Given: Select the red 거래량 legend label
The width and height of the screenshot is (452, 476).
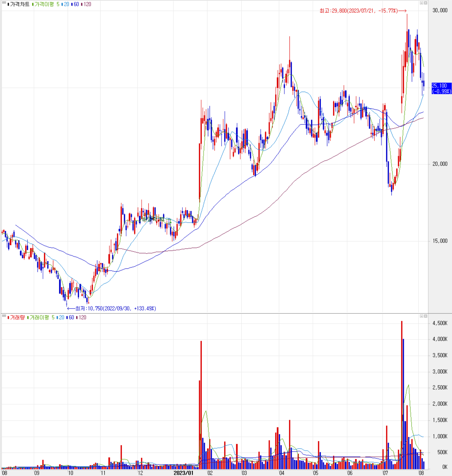Looking at the screenshot, I should tap(16, 317).
